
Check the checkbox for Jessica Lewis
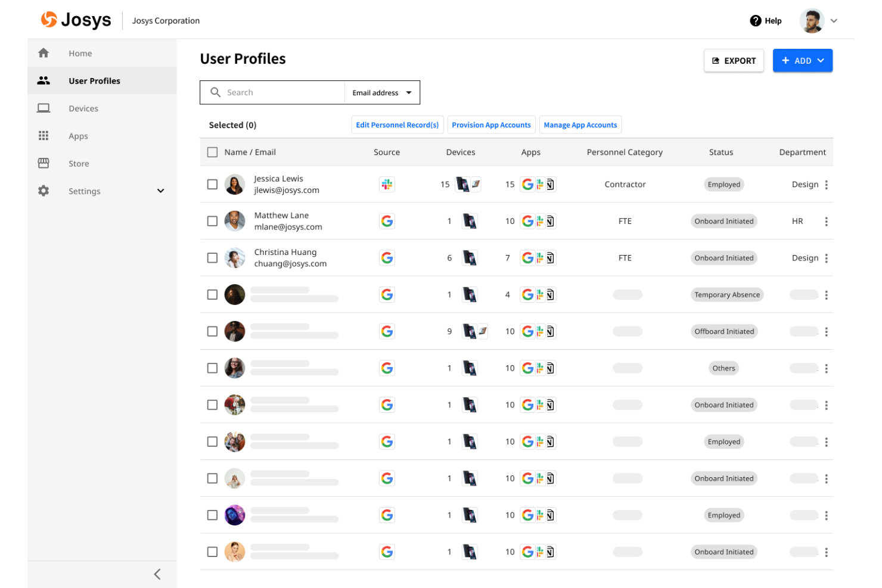pyautogui.click(x=212, y=184)
